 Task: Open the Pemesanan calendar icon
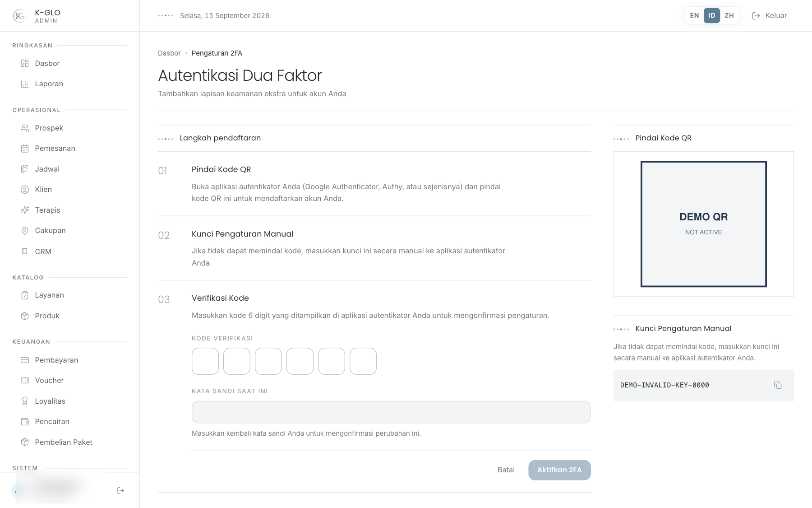[25, 149]
